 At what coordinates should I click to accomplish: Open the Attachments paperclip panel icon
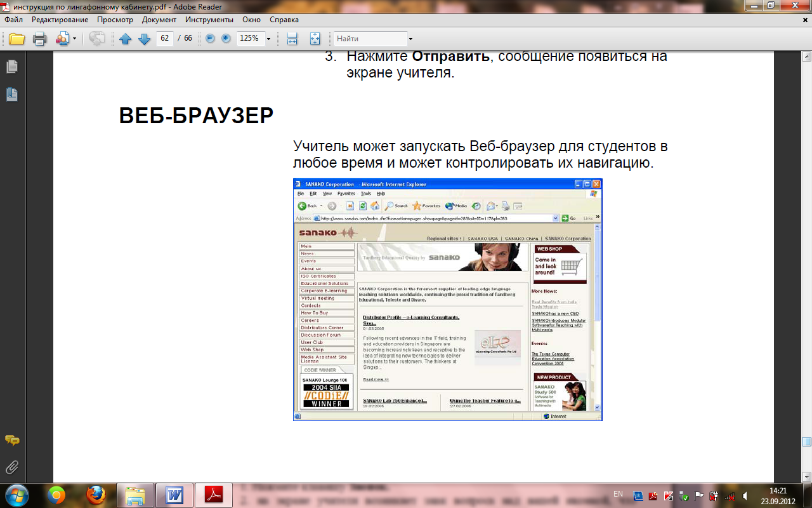click(11, 468)
